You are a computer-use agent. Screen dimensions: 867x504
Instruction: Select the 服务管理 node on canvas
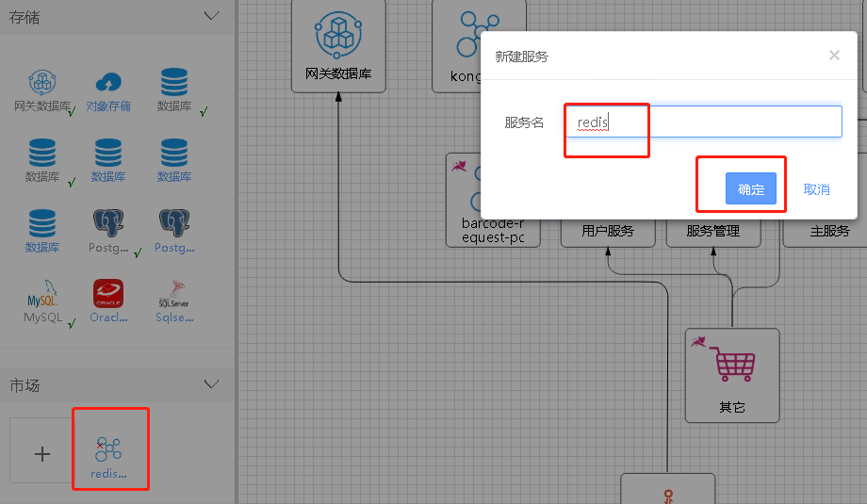coord(712,232)
